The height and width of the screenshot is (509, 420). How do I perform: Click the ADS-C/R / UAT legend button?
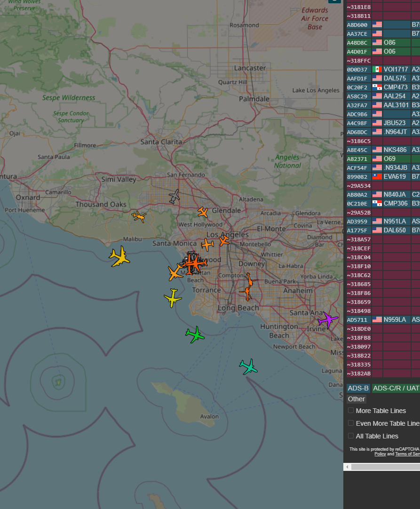pyautogui.click(x=396, y=388)
